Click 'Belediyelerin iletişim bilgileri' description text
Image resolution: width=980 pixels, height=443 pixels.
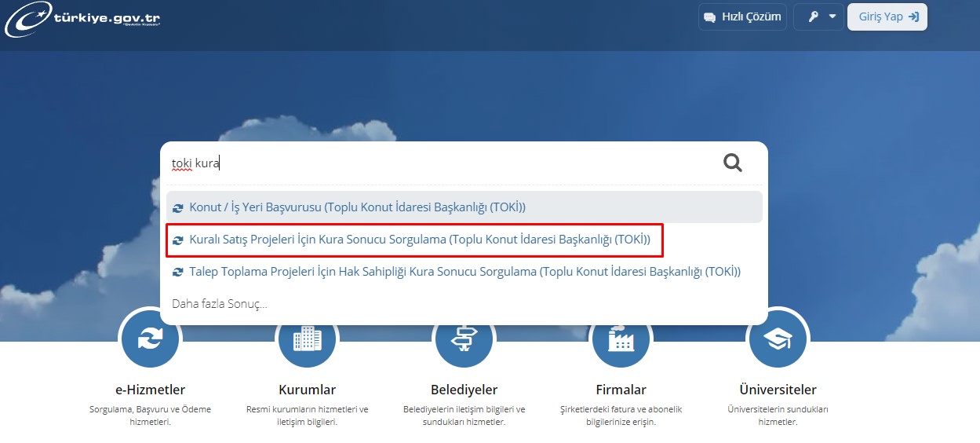[x=464, y=416]
